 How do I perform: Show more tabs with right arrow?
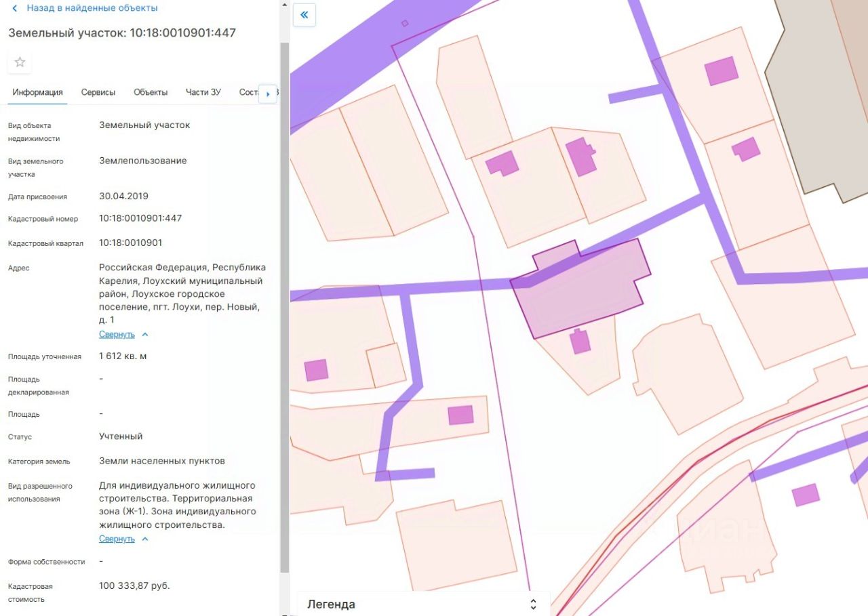268,94
